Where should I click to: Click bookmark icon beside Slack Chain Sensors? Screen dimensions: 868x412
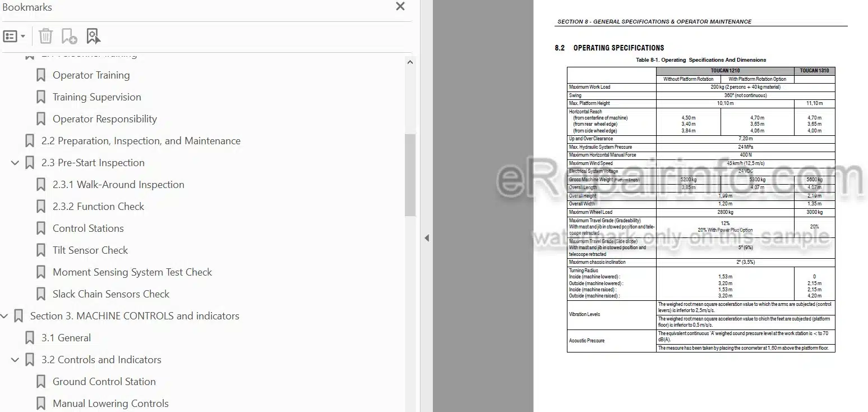(40, 294)
